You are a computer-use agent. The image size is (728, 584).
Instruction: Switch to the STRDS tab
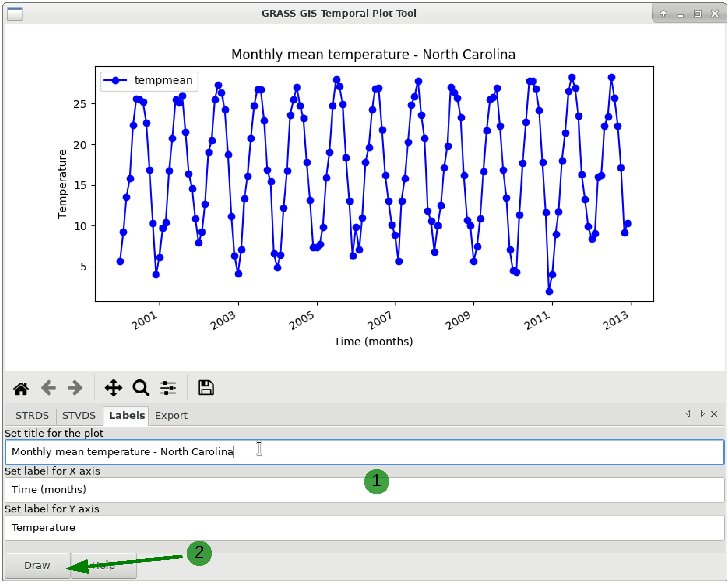32,415
